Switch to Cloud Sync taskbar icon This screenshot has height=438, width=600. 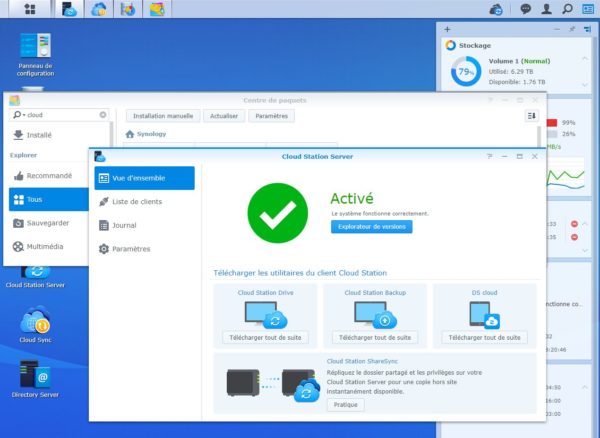pyautogui.click(x=99, y=9)
